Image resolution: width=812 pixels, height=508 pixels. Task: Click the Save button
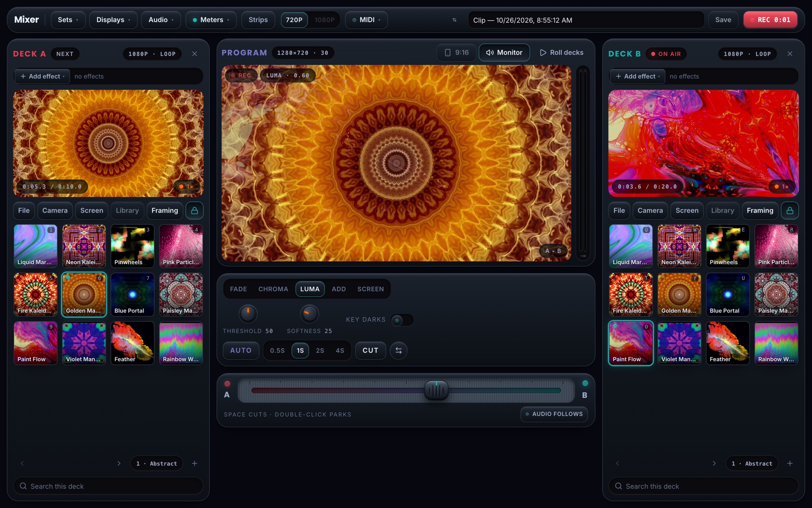(723, 20)
